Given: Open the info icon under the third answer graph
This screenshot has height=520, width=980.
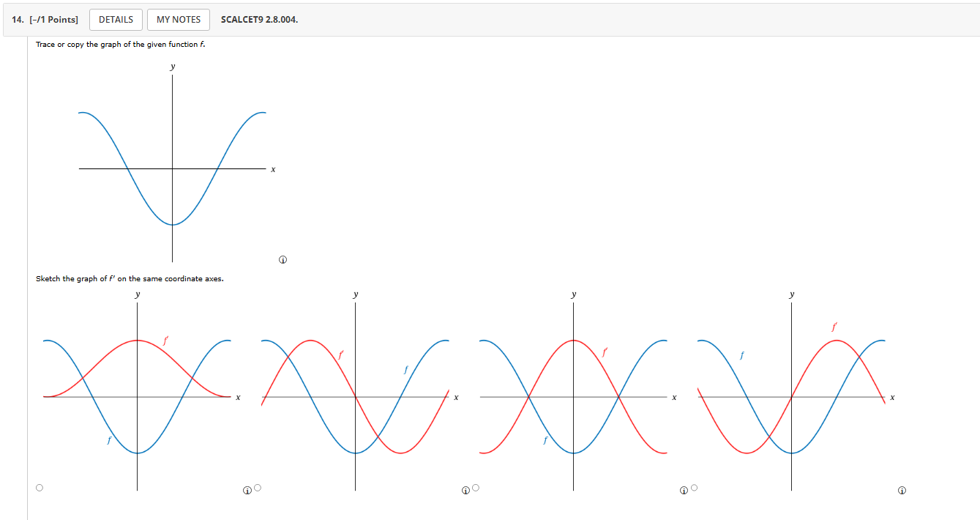Looking at the screenshot, I should [684, 489].
